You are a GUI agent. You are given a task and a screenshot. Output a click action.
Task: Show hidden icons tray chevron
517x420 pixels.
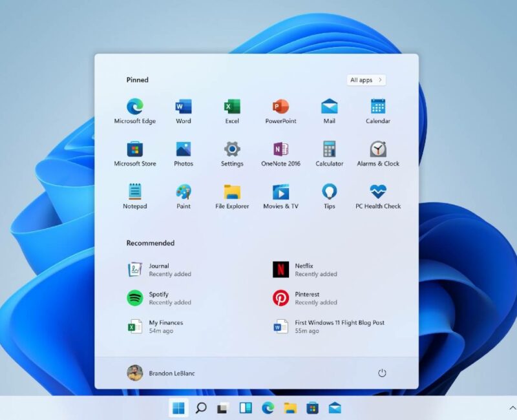coord(512,408)
